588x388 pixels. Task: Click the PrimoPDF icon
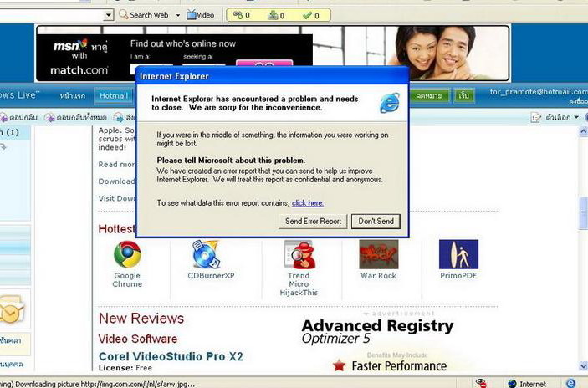(458, 254)
